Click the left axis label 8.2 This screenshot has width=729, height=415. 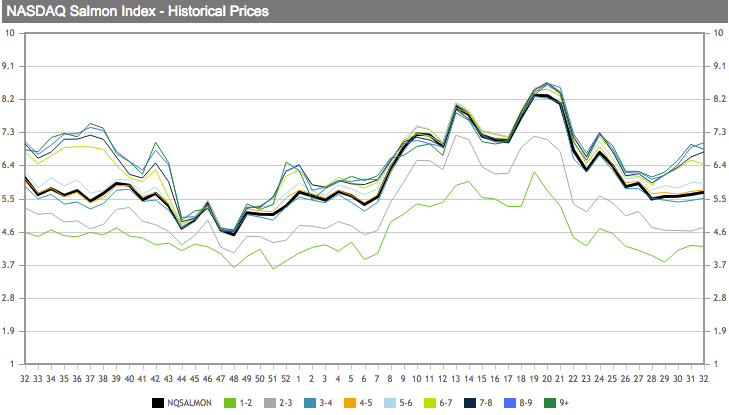point(8,99)
